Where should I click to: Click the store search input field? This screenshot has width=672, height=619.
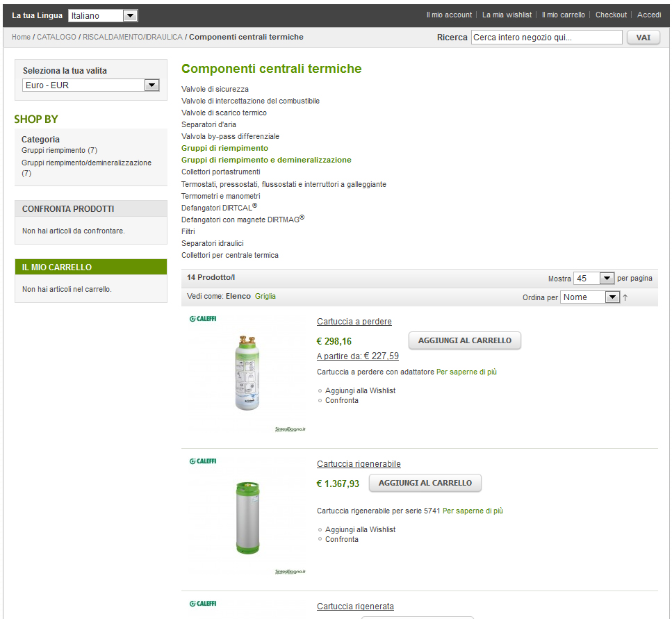(x=546, y=38)
